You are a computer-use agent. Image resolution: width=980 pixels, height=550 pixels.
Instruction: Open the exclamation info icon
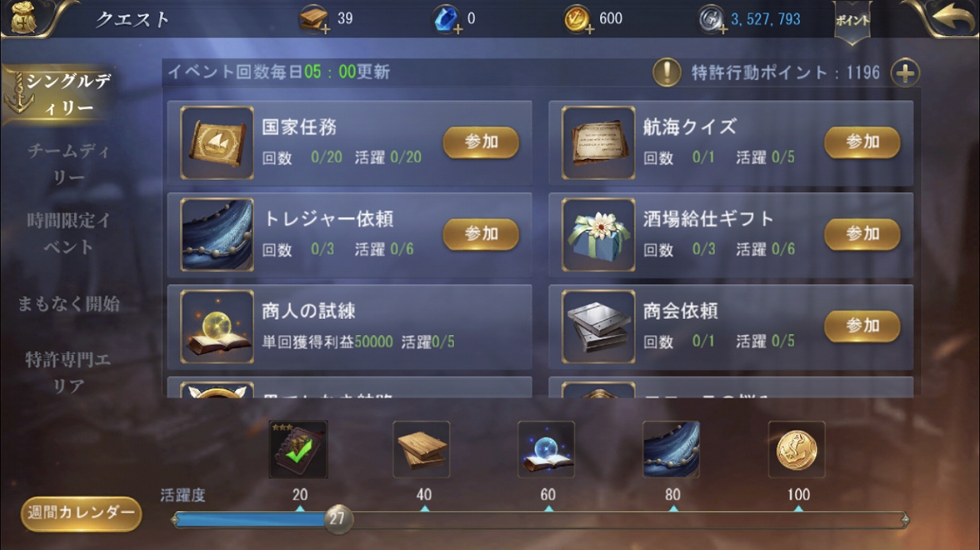click(667, 73)
